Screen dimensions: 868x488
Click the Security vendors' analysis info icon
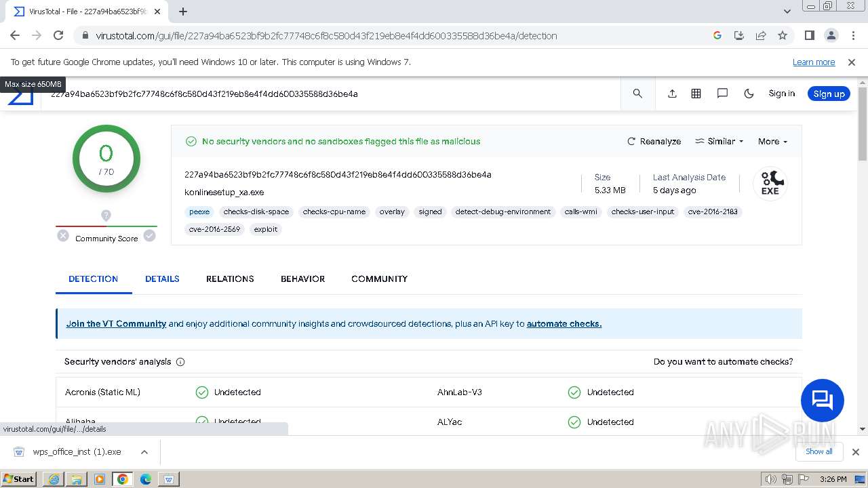tap(180, 362)
